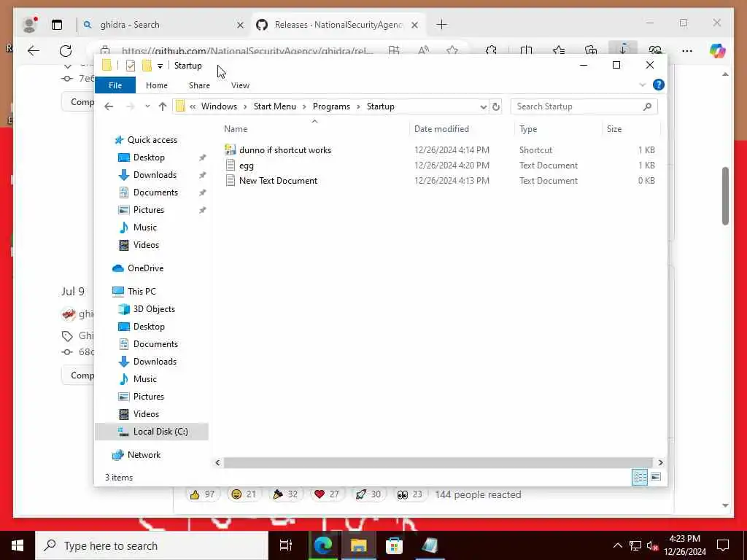Screen dimensions: 747x560
Task: Refresh the Startup folder view
Action: pos(496,106)
